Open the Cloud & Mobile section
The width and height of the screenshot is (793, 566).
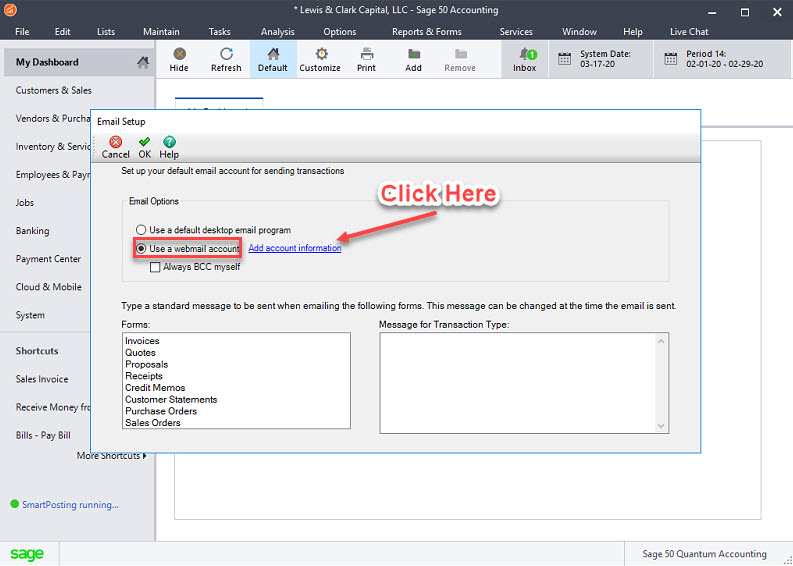[x=49, y=287]
